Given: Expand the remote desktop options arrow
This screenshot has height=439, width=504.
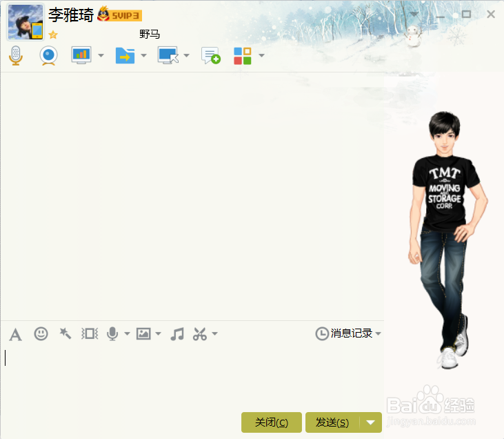Looking at the screenshot, I should (186, 55).
